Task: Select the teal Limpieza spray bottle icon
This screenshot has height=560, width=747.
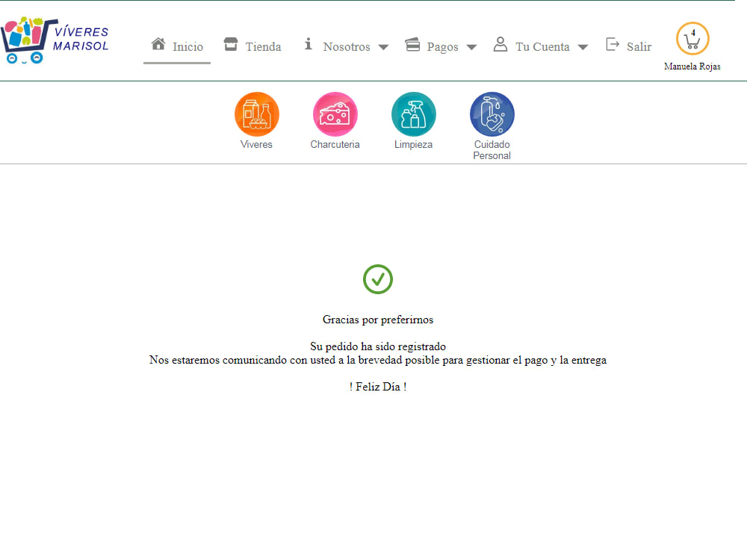Action: pos(414,114)
